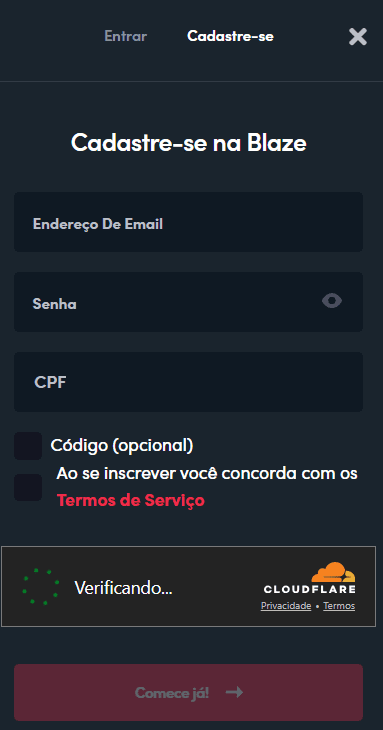Focus the CPF input field
This screenshot has width=383, height=730.
coord(188,382)
